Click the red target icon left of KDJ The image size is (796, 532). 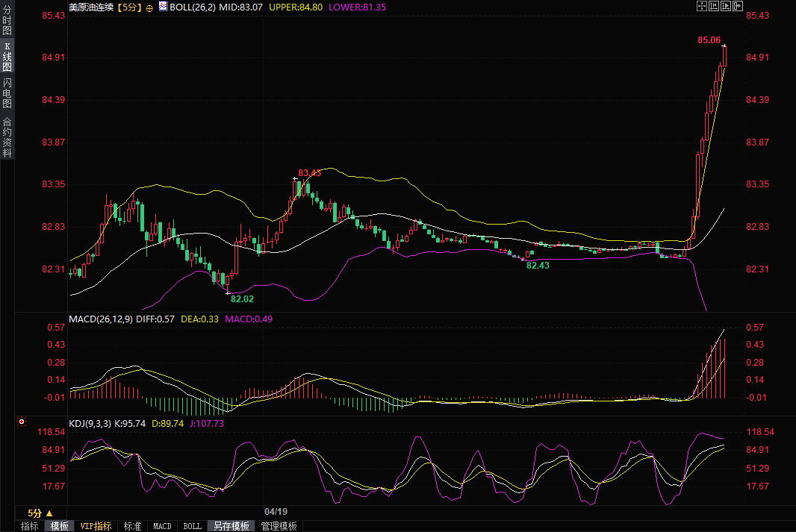(x=22, y=422)
